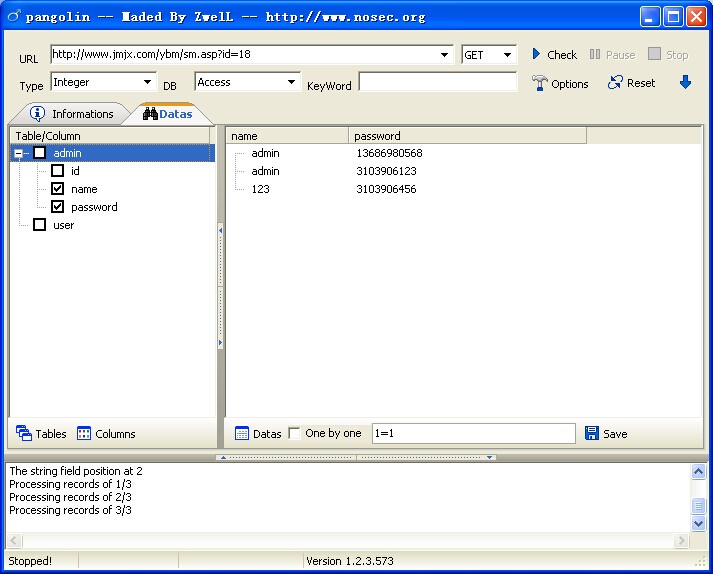Click log line 'Processing records of 3/3'
The height and width of the screenshot is (574, 713).
[x=70, y=510]
